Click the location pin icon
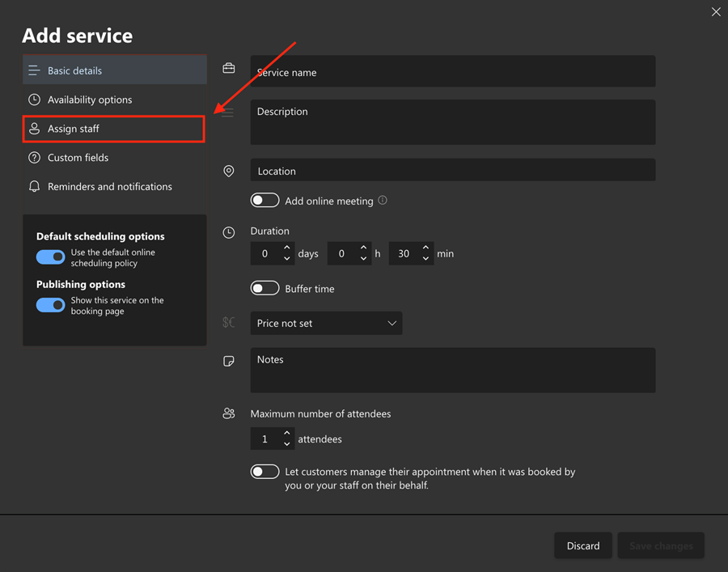This screenshot has height=572, width=728. click(x=228, y=171)
